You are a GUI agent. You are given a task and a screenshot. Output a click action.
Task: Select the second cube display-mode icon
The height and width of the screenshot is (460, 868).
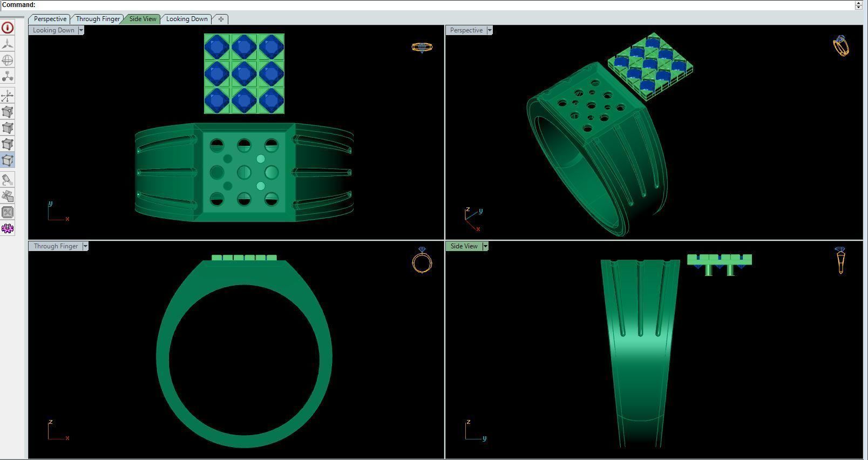coord(8,128)
